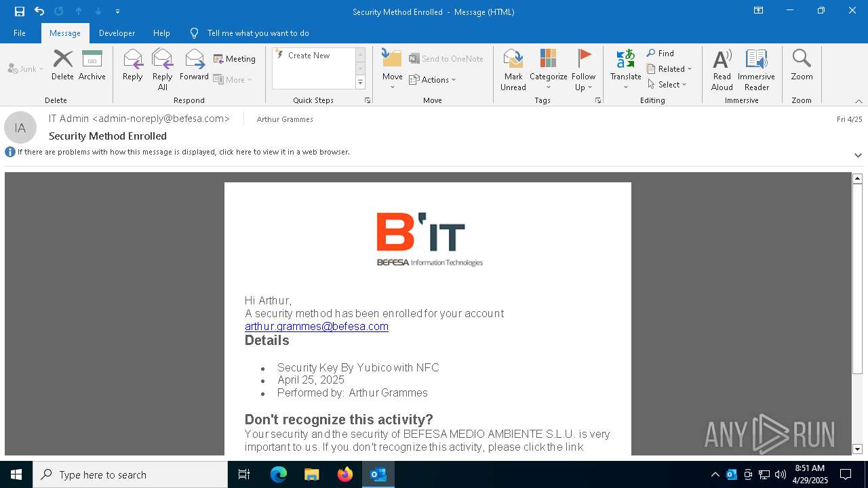Screen dimensions: 868x488
Task: Click the Security Method Enrolled subject line
Action: tap(108, 136)
